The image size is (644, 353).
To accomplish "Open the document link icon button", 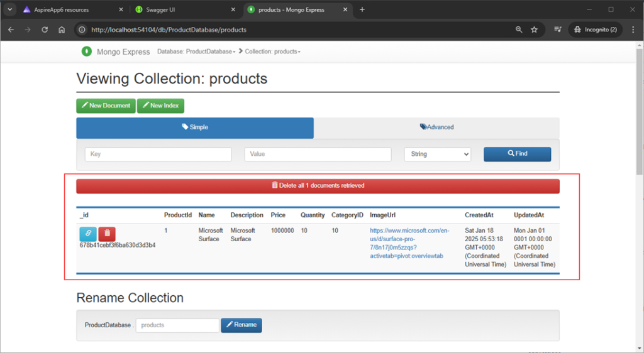I will tap(88, 234).
